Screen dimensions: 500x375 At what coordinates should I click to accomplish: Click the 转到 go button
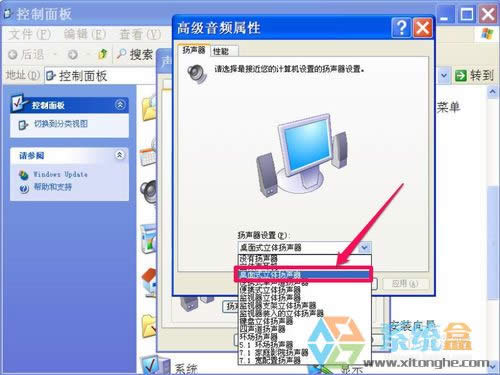[474, 76]
